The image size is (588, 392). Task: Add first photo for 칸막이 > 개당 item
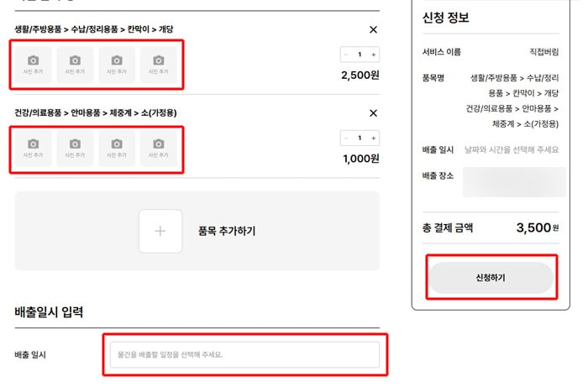[33, 65]
